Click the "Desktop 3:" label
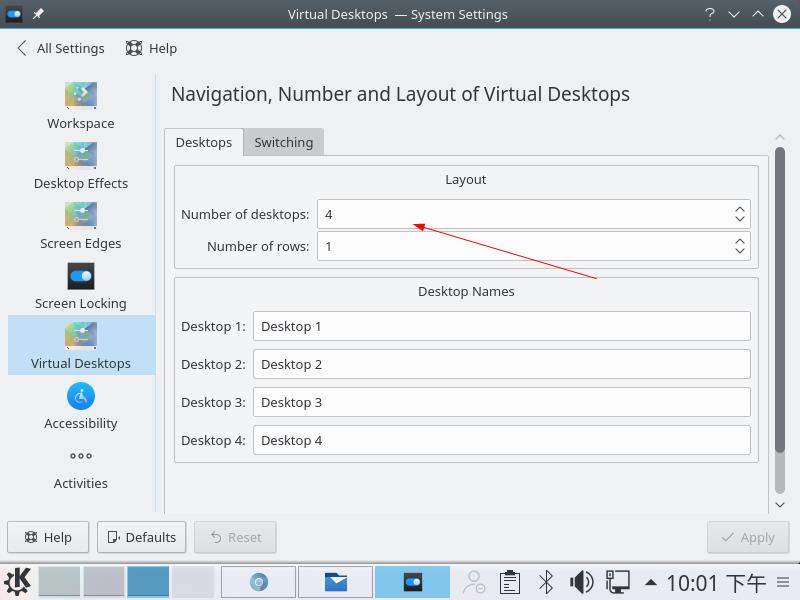Viewport: 800px width, 600px height. [213, 403]
